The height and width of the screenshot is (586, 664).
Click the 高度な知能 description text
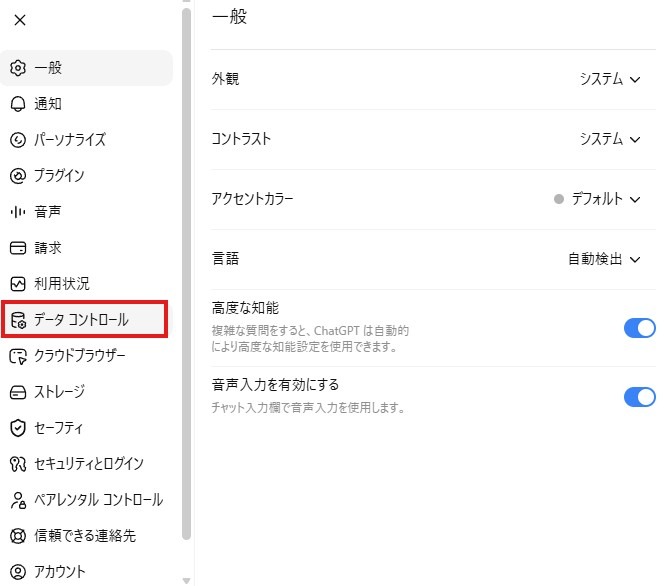point(310,339)
